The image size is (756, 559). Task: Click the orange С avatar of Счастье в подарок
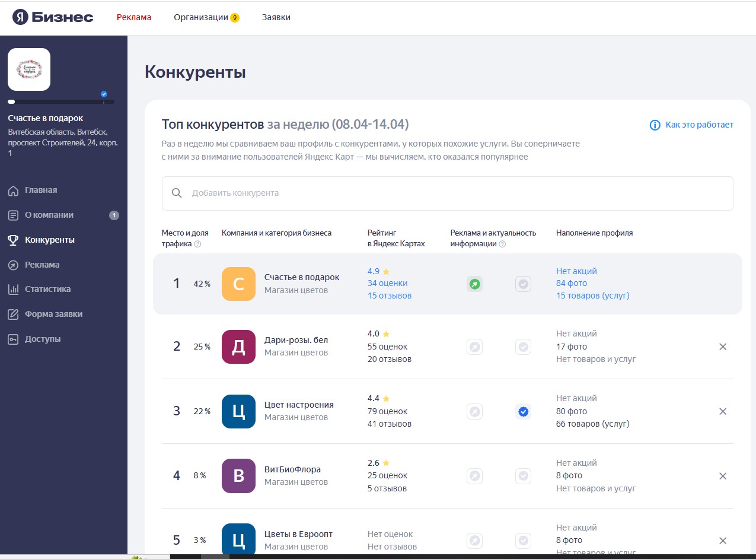tap(238, 284)
